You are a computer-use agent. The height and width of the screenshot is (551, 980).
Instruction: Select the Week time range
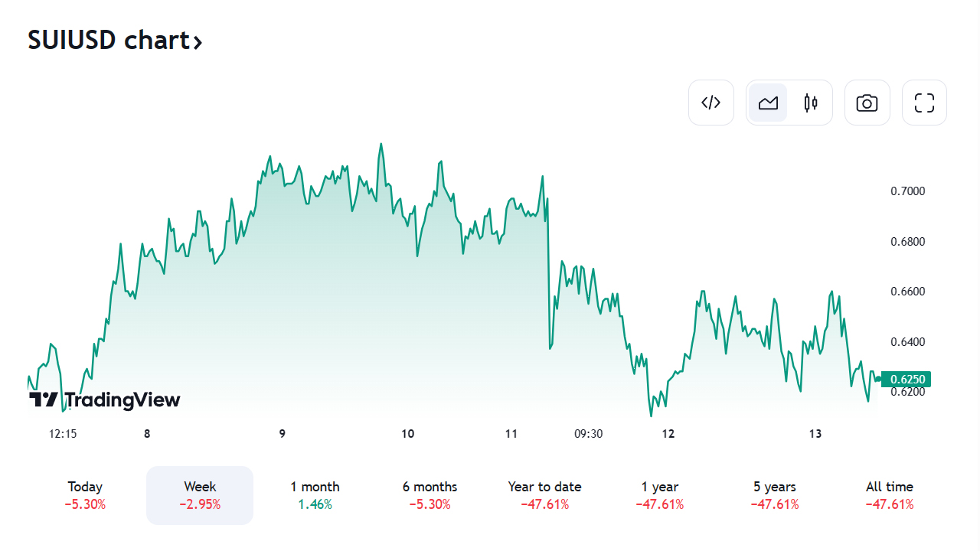200,495
